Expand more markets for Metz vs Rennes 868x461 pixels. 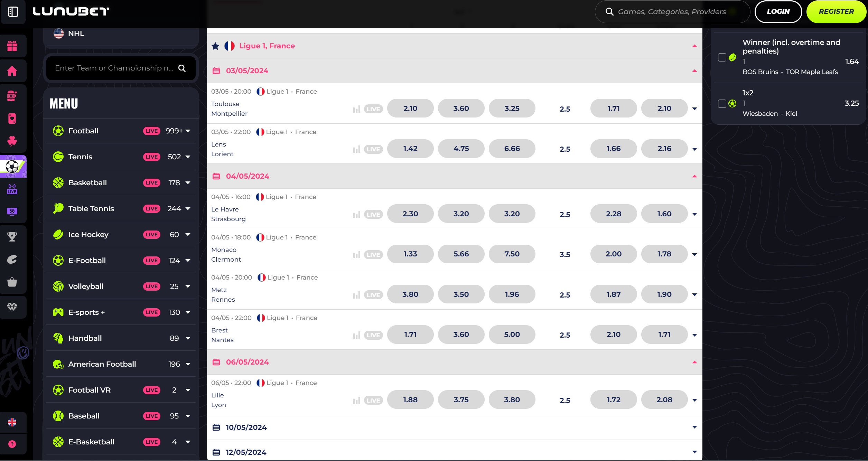coord(694,295)
